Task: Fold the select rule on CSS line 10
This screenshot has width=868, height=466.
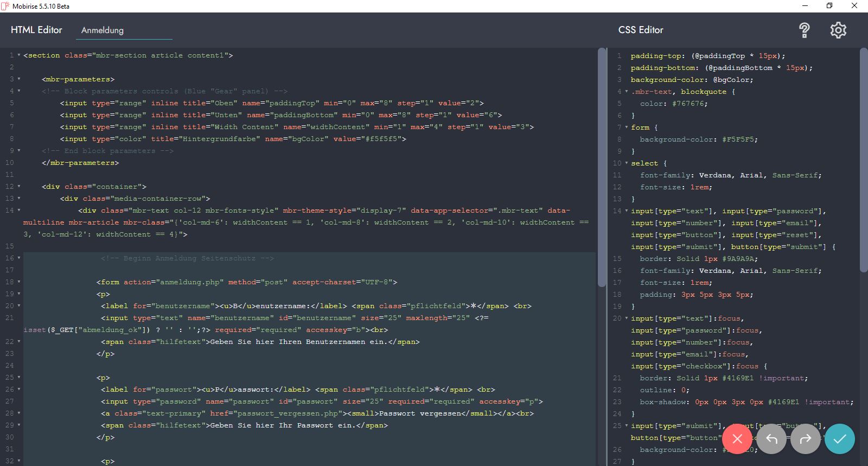Action: 627,163
